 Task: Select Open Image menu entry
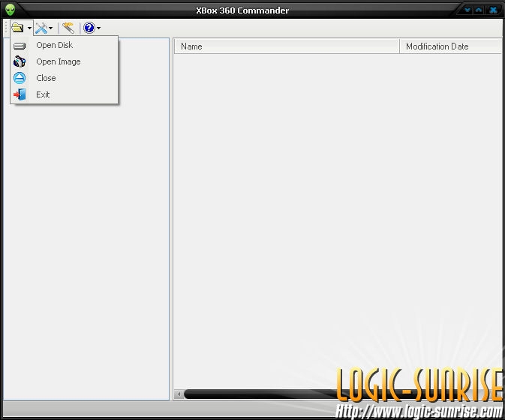pyautogui.click(x=64, y=61)
